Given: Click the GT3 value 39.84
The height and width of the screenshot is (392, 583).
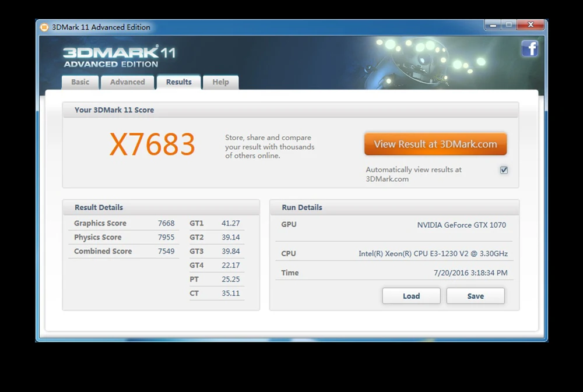Looking at the screenshot, I should [230, 251].
